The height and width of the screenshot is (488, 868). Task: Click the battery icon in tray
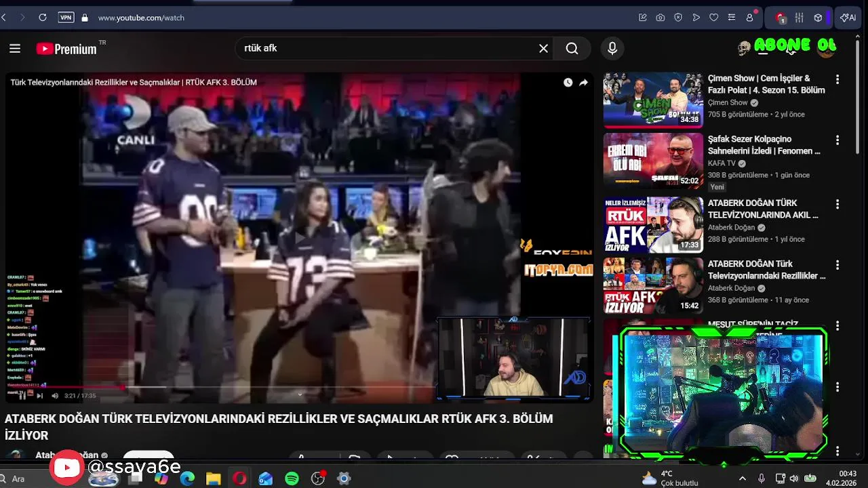point(810,479)
